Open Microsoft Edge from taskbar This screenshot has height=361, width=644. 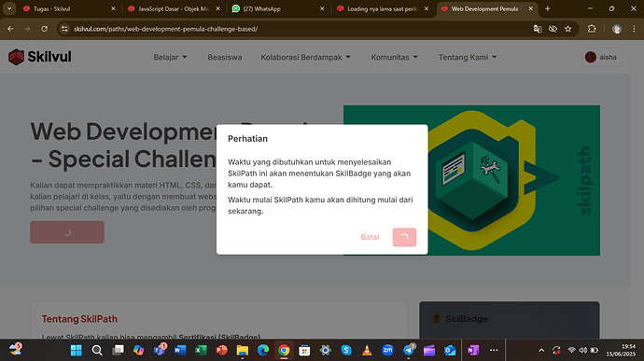pyautogui.click(x=263, y=351)
